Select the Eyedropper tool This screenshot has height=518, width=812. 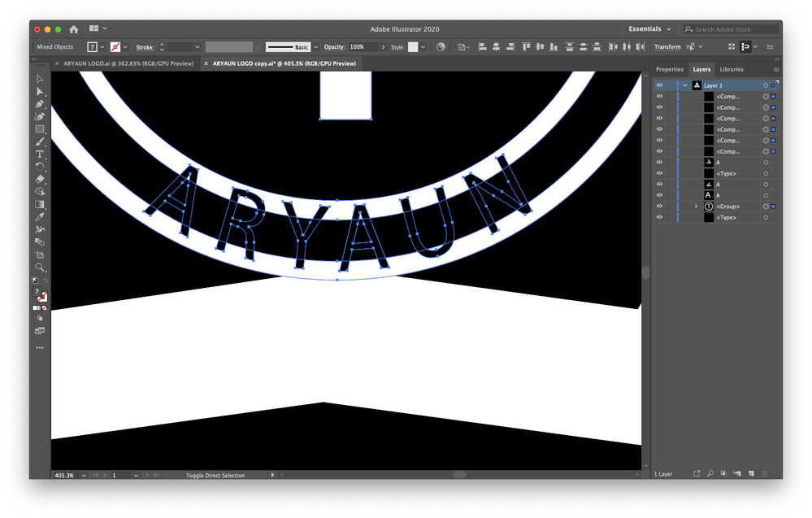pos(40,217)
